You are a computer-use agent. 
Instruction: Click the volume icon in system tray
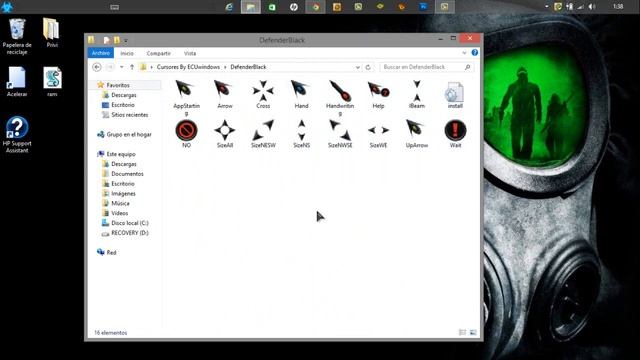click(592, 7)
